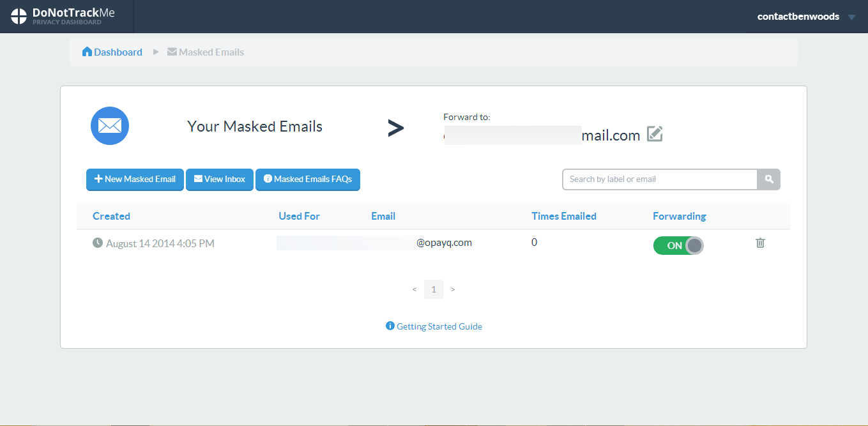Click the search magnifier icon
The width and height of the screenshot is (868, 426).
pyautogui.click(x=768, y=179)
